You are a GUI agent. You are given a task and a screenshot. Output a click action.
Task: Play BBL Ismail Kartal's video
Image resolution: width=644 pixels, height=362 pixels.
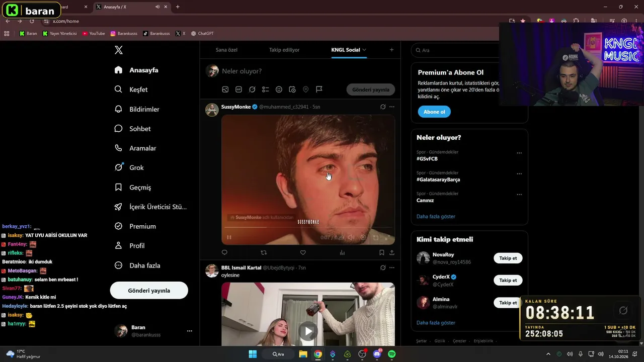(x=308, y=331)
